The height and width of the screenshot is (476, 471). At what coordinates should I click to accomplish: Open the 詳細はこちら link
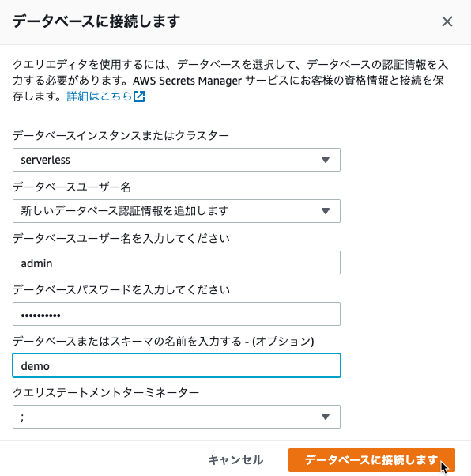100,96
